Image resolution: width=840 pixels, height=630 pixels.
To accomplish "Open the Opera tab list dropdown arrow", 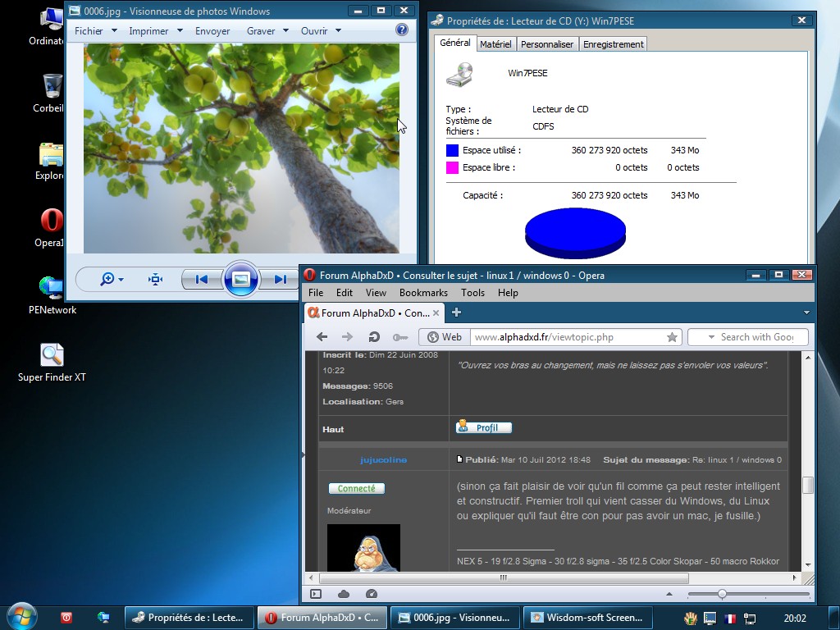I will pos(806,313).
